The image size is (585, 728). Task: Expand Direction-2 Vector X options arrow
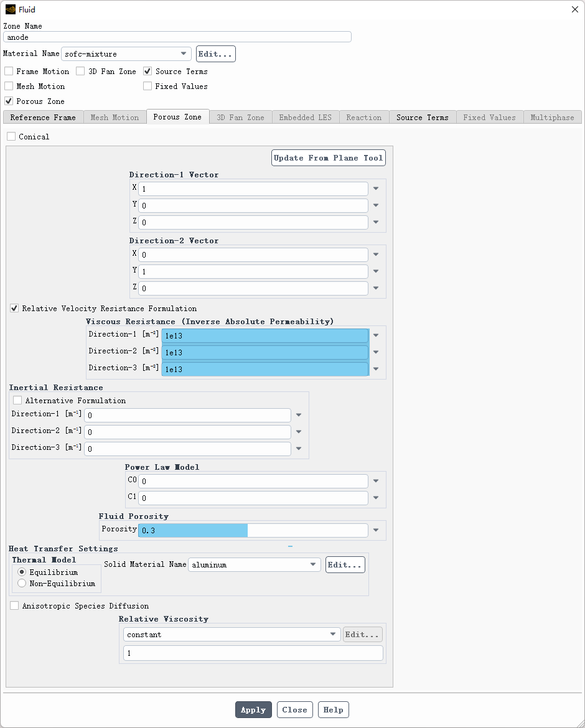coord(376,254)
